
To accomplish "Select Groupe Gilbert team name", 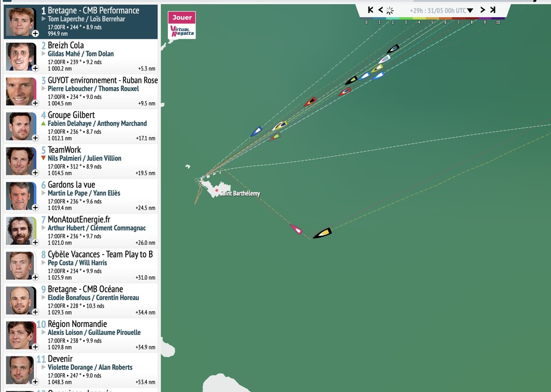I will (72, 115).
